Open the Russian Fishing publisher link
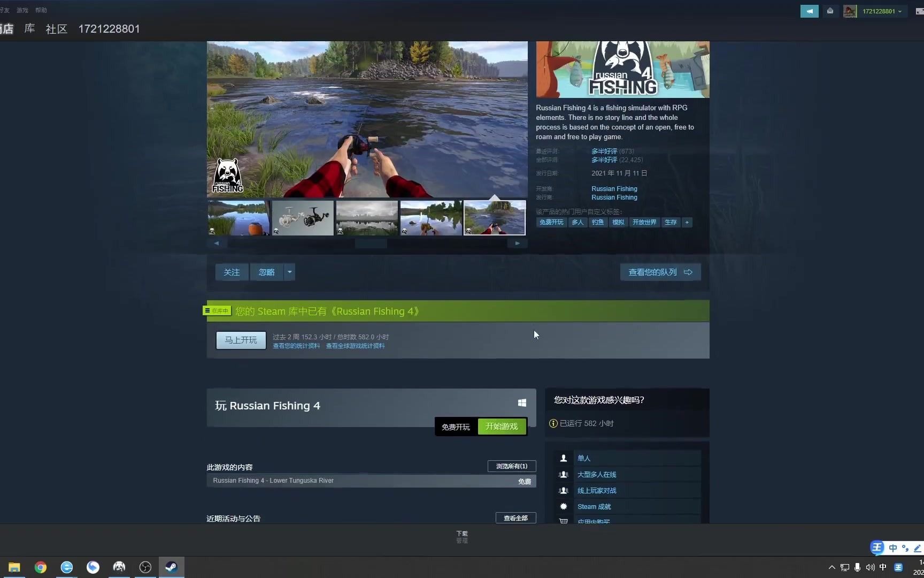 point(614,197)
